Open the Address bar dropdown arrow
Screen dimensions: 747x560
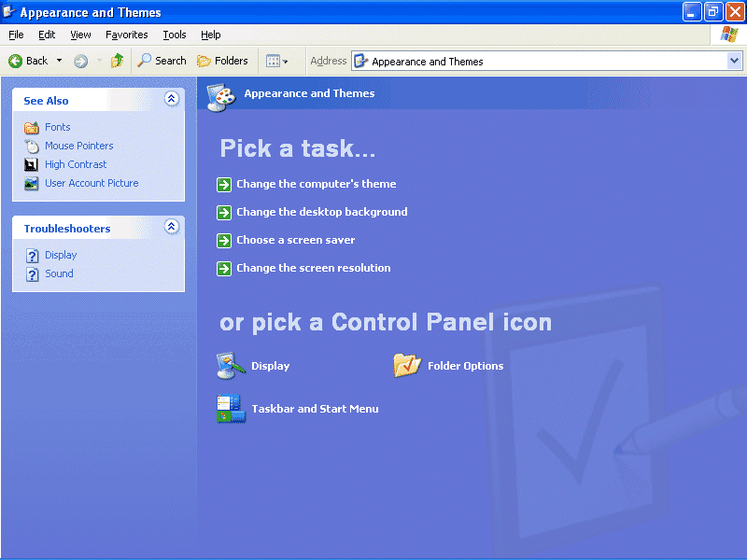click(734, 61)
